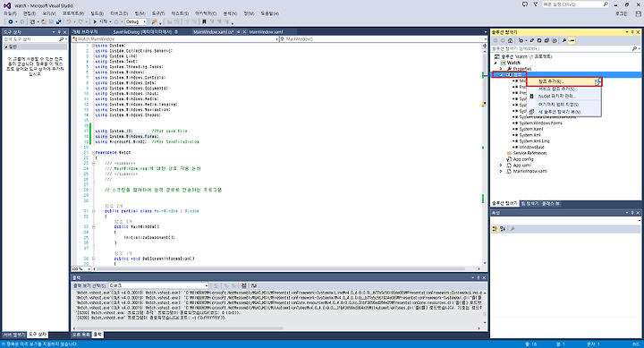Image resolution: width=644 pixels, height=348 pixels.
Task: Click the Save All toolbar icon
Action: (58, 21)
